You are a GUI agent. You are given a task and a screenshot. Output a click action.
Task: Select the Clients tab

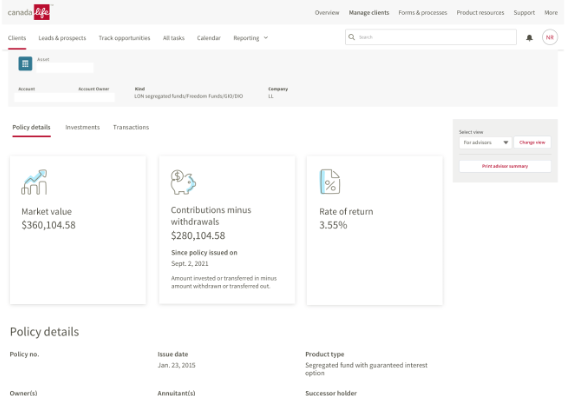[17, 38]
